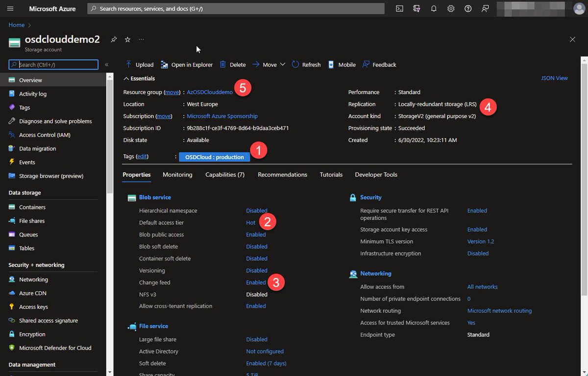Click Refresh in the command bar
This screenshot has width=588, height=376.
pos(306,65)
